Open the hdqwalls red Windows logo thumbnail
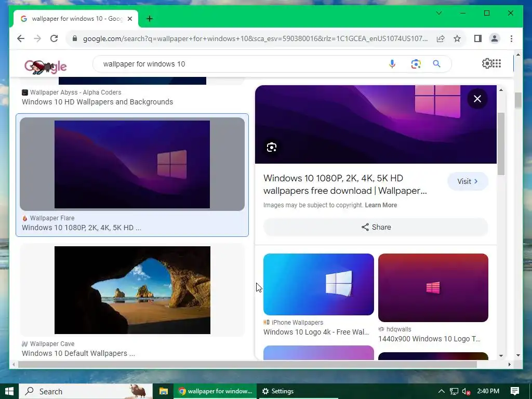 point(433,288)
